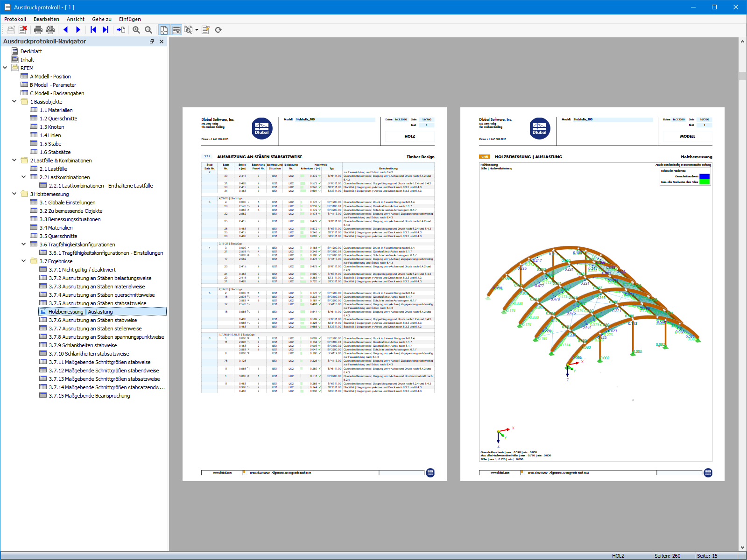Select 1.2 Querschnitte under Basisobjekte
The height and width of the screenshot is (560, 747).
point(58,119)
